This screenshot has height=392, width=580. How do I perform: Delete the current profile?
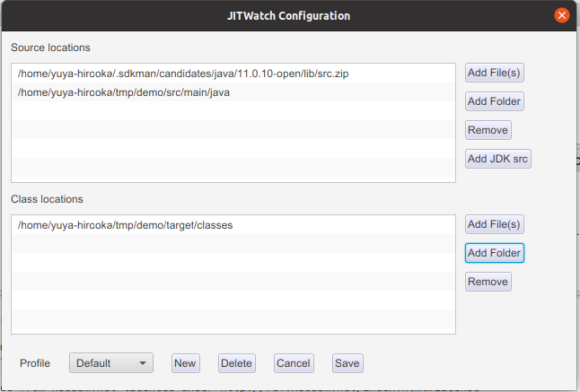237,363
